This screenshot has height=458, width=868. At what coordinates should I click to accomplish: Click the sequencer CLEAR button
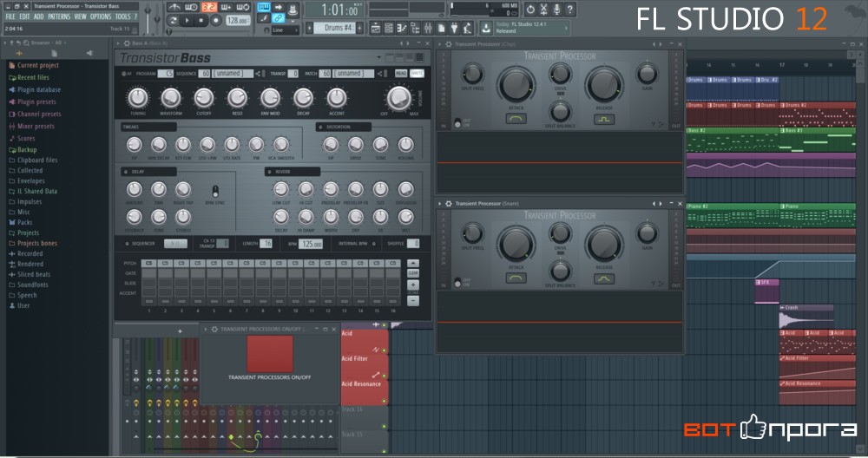tap(413, 273)
